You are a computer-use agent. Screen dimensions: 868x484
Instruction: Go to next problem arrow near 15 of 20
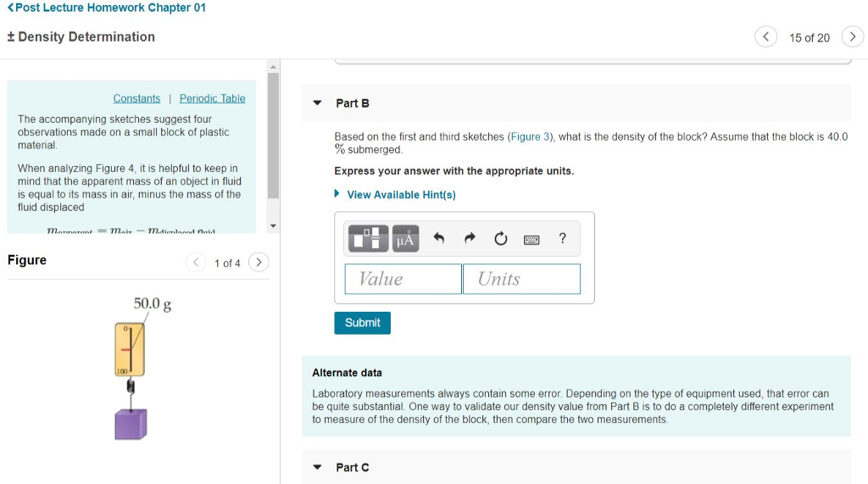point(853,37)
